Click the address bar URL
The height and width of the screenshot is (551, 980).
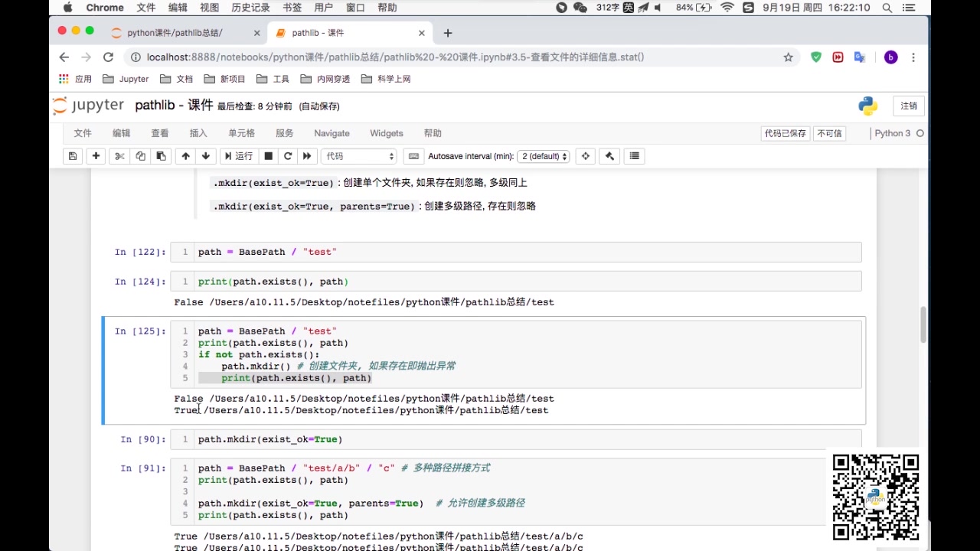(395, 57)
